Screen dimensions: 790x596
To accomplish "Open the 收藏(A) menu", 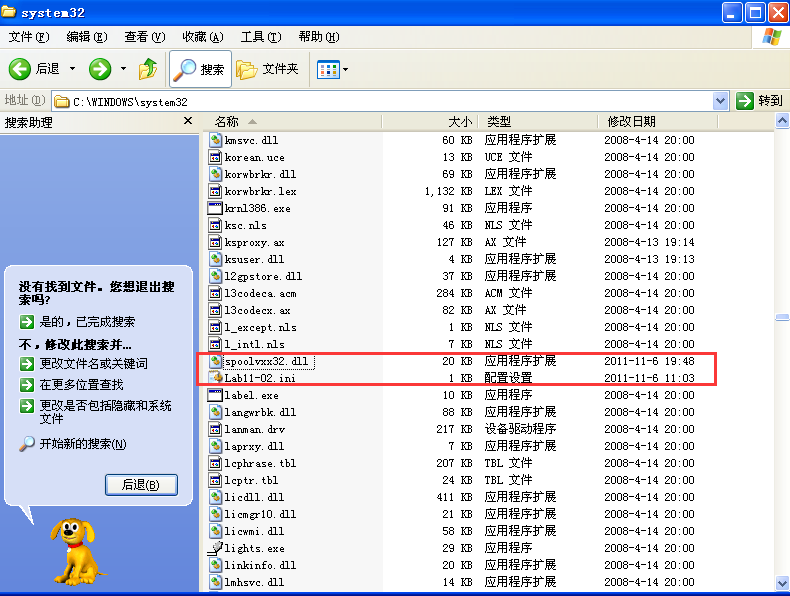I will click(203, 37).
